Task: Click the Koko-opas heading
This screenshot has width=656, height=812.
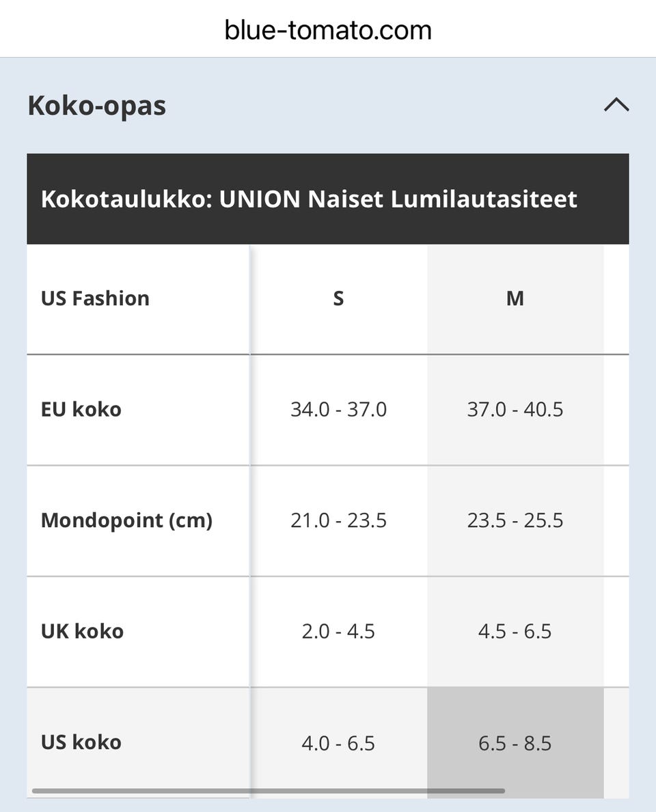Action: [x=97, y=106]
